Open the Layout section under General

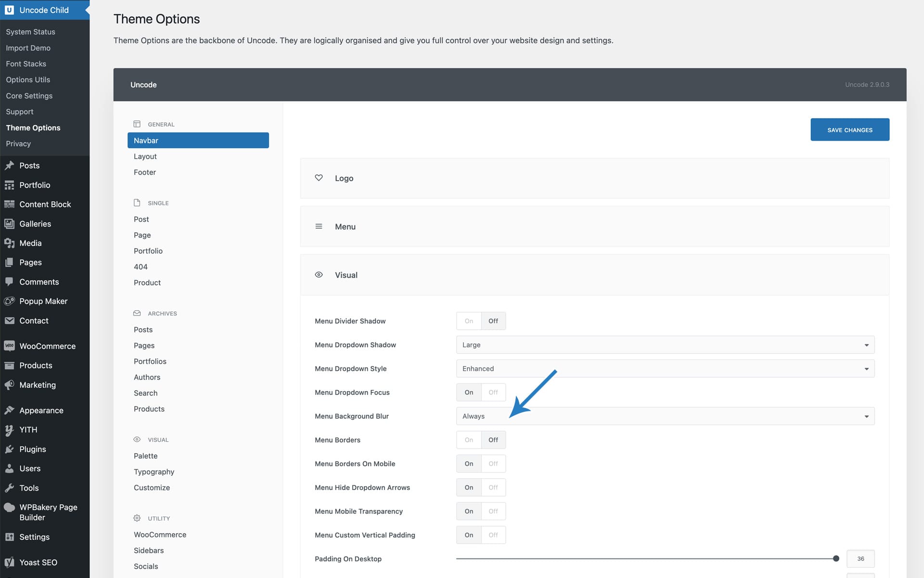tap(145, 156)
